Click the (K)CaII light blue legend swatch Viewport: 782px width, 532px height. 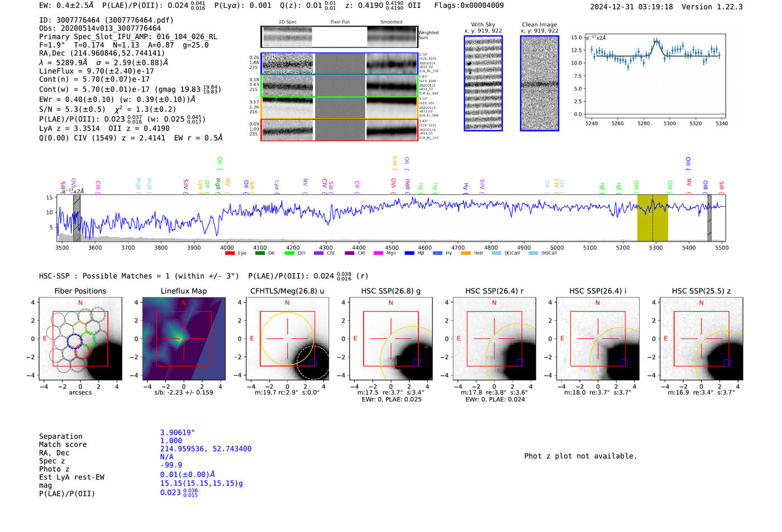[496, 253]
